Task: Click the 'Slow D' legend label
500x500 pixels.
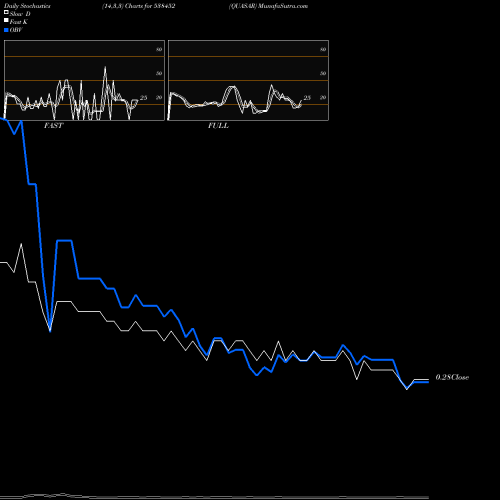Action: [x=20, y=14]
